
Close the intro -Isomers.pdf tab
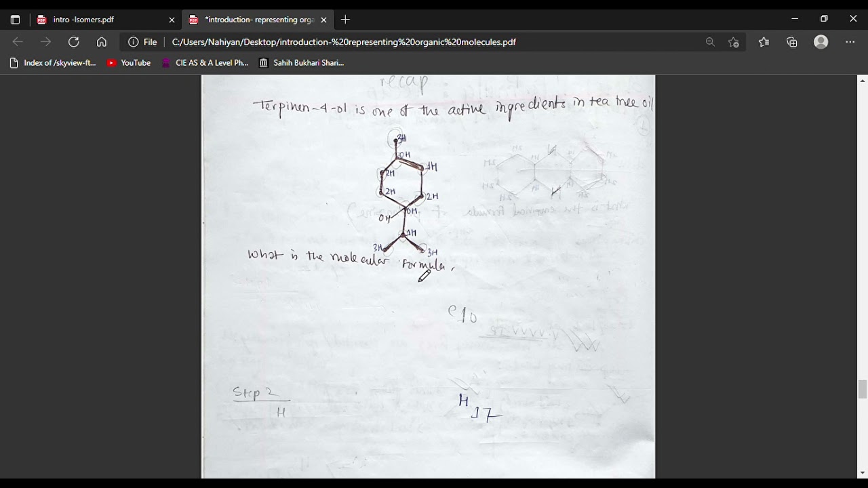pyautogui.click(x=172, y=20)
